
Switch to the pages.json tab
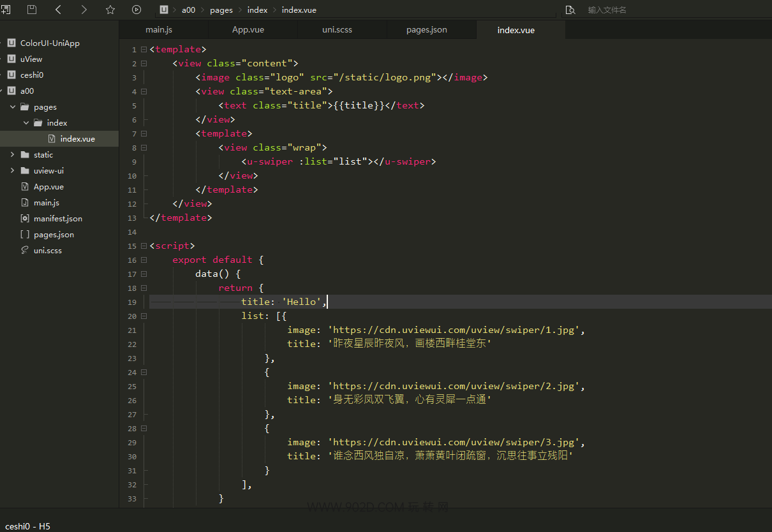[426, 30]
